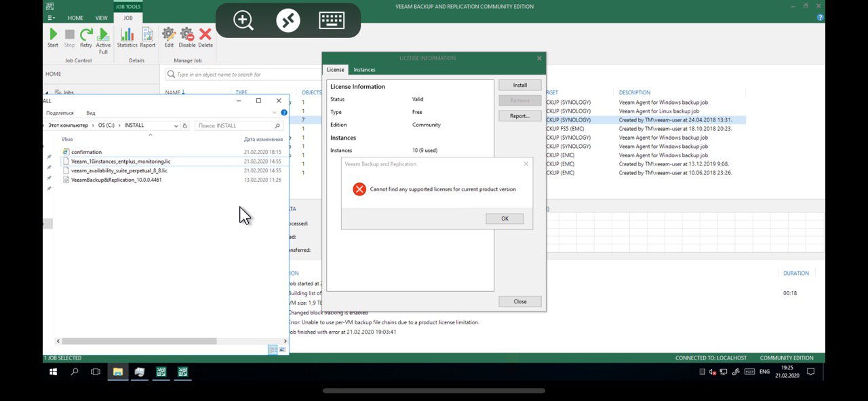Show the on-screen keyboard

tap(332, 20)
